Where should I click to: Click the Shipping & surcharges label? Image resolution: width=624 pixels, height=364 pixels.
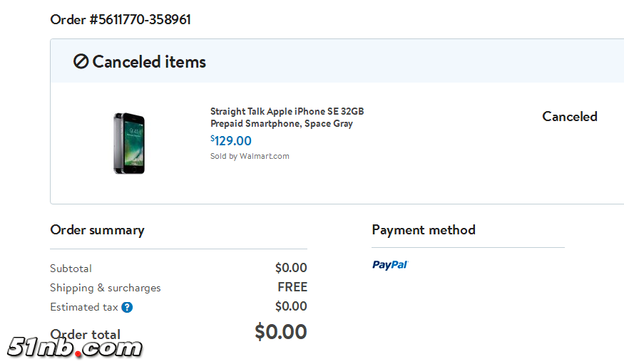[105, 288]
